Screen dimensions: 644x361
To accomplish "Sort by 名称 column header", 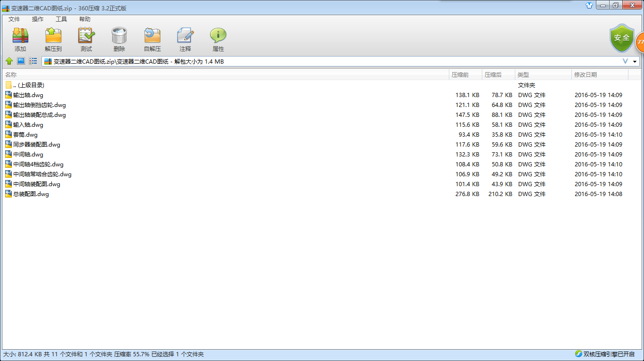I will point(226,75).
